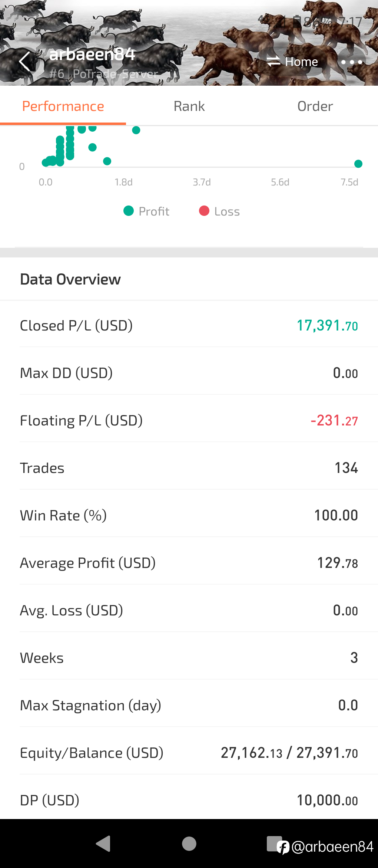The height and width of the screenshot is (868, 378).
Task: Tap Android recent apps square
Action: pyautogui.click(x=274, y=844)
